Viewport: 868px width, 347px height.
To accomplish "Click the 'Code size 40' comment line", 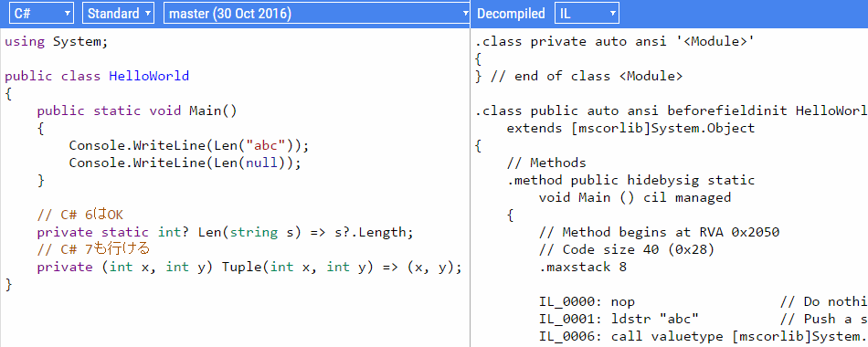I will (x=627, y=249).
